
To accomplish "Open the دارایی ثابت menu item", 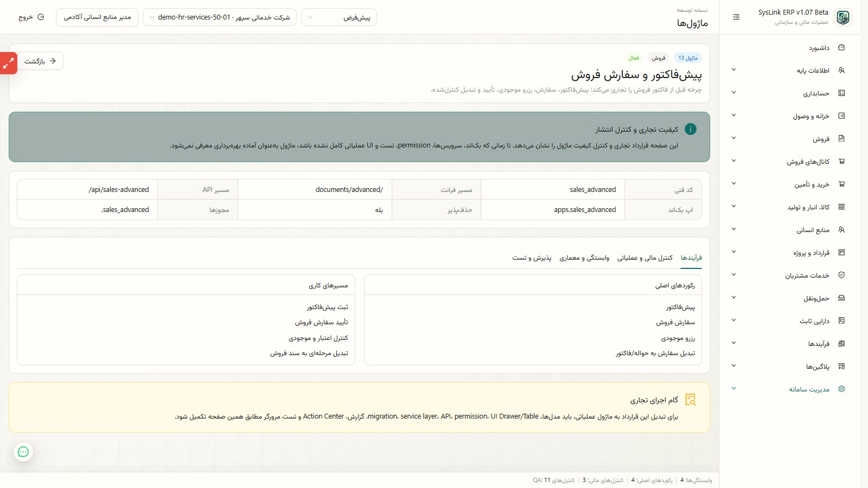I will pos(790,321).
